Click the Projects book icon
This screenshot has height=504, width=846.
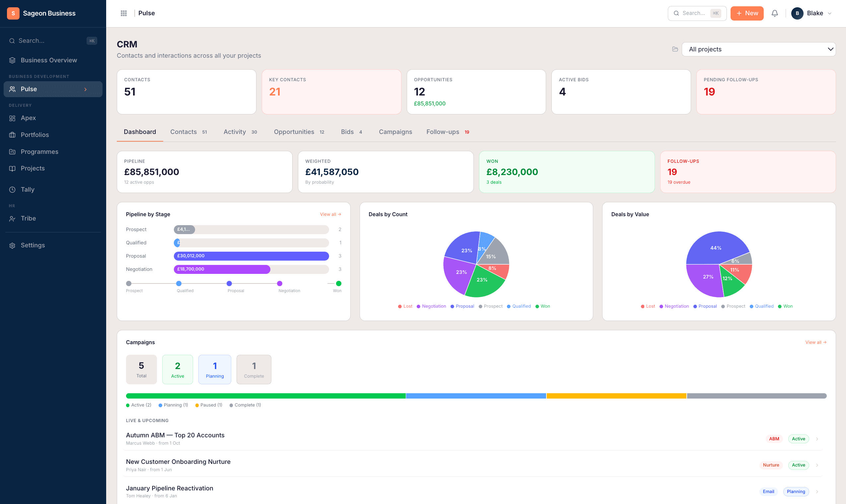(12, 168)
